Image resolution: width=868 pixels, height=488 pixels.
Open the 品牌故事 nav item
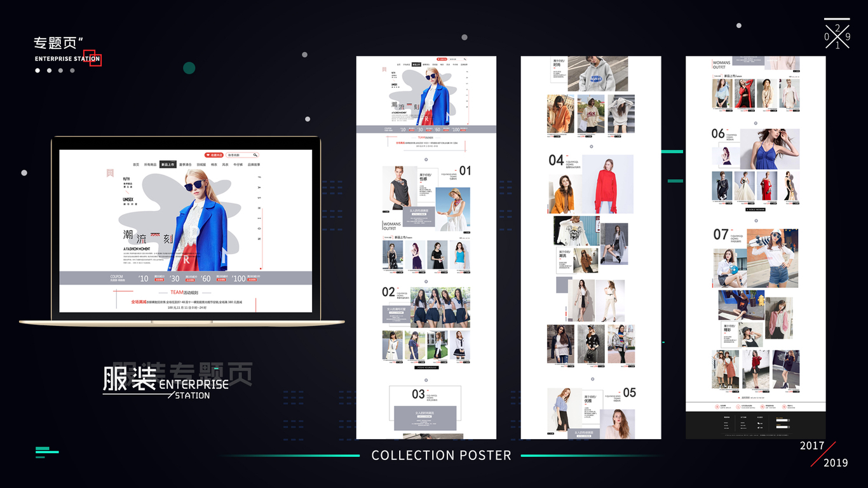click(x=254, y=165)
